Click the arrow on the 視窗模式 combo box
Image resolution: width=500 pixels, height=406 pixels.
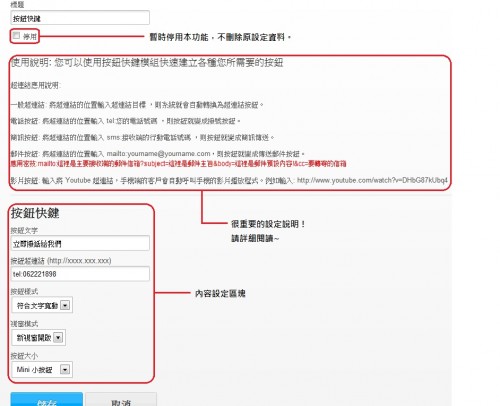pyautogui.click(x=58, y=338)
